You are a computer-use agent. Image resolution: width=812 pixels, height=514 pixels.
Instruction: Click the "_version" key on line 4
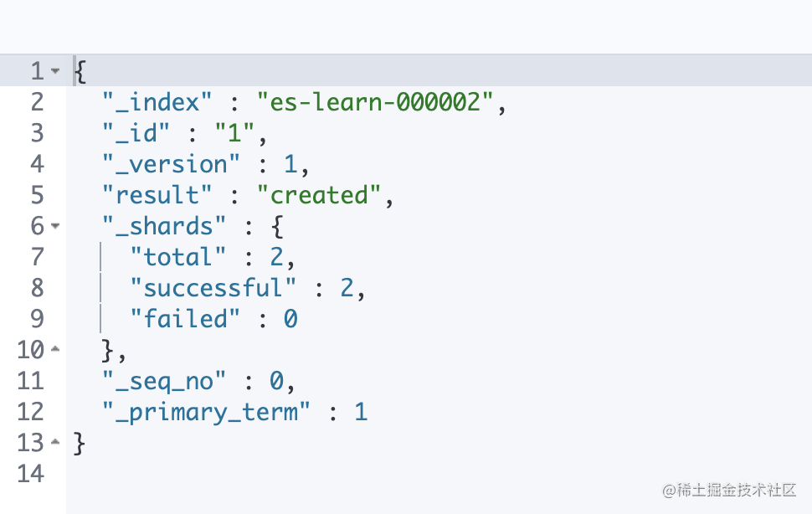pyautogui.click(x=172, y=164)
